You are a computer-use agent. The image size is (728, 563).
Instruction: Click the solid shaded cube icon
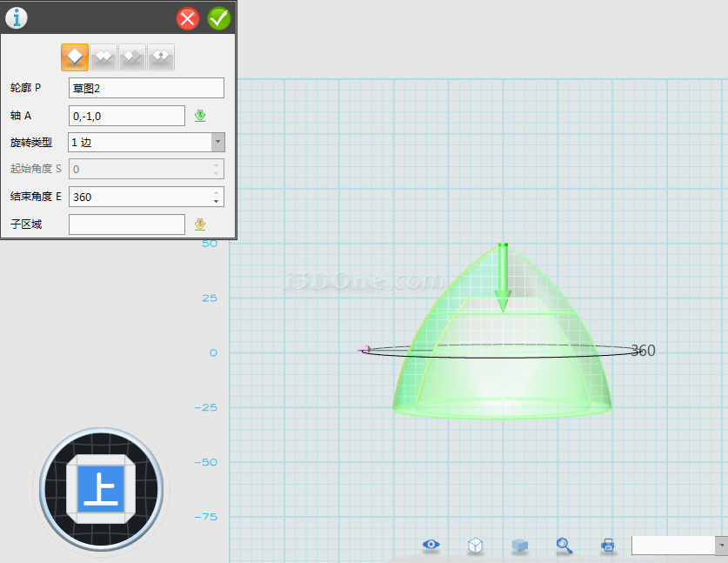(519, 545)
